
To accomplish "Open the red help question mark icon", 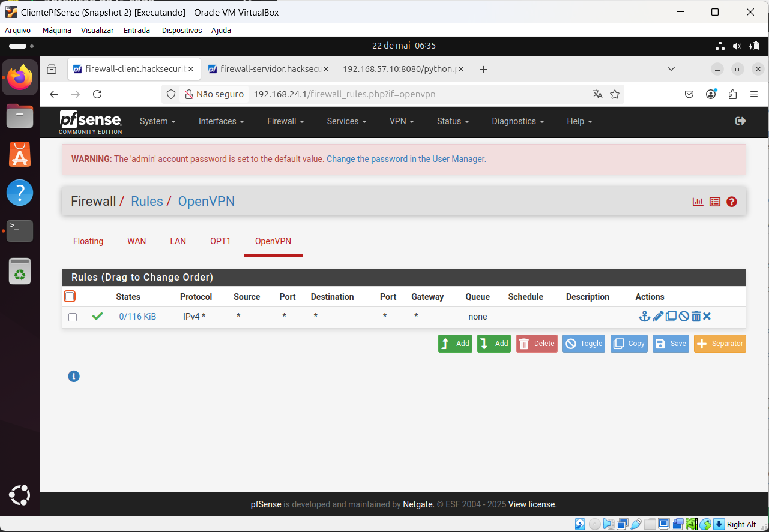I will click(x=731, y=202).
